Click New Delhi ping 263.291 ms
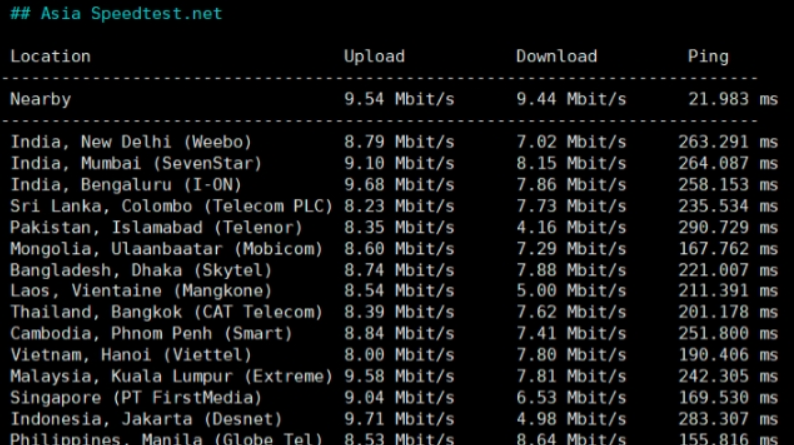 (728, 142)
